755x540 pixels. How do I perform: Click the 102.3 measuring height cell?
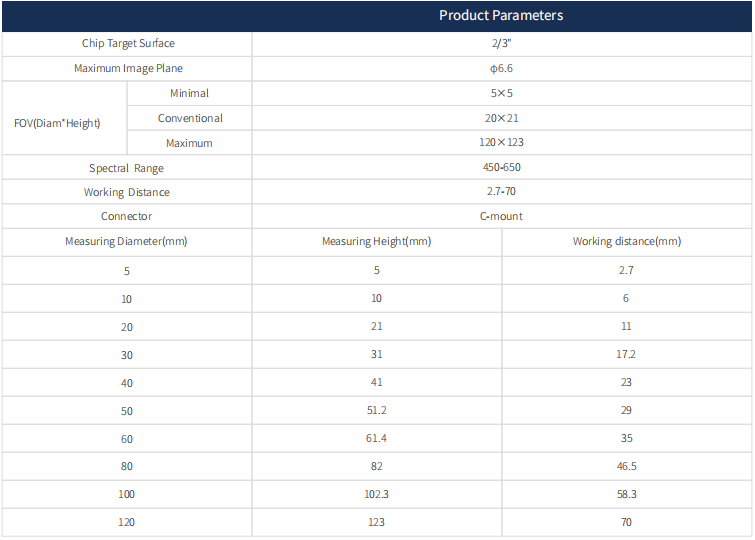pos(376,494)
